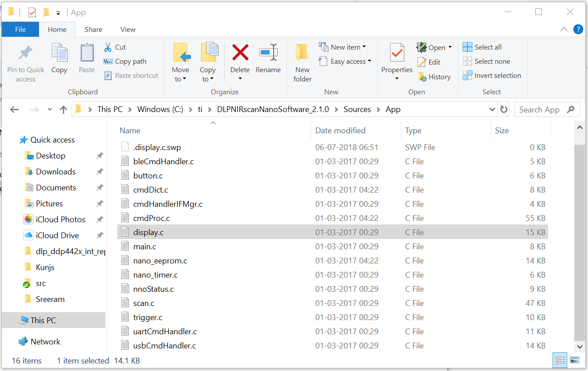The image size is (588, 371).
Task: Select Copy path in ribbon
Action: click(x=125, y=61)
